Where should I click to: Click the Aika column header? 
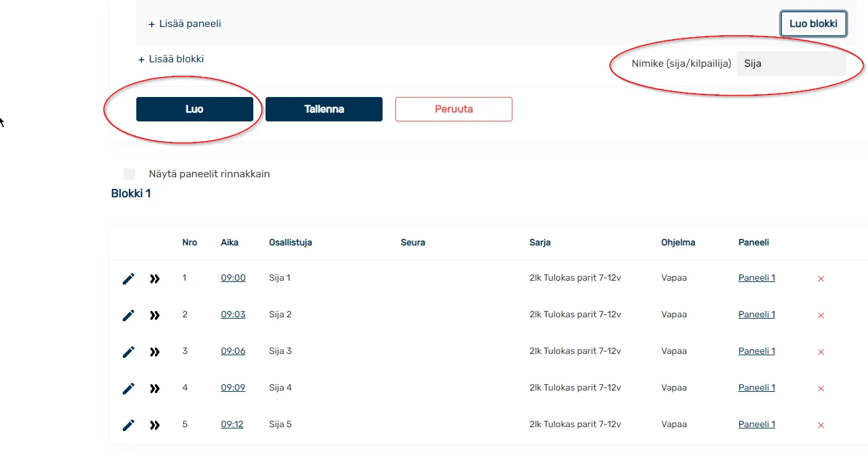(x=230, y=243)
